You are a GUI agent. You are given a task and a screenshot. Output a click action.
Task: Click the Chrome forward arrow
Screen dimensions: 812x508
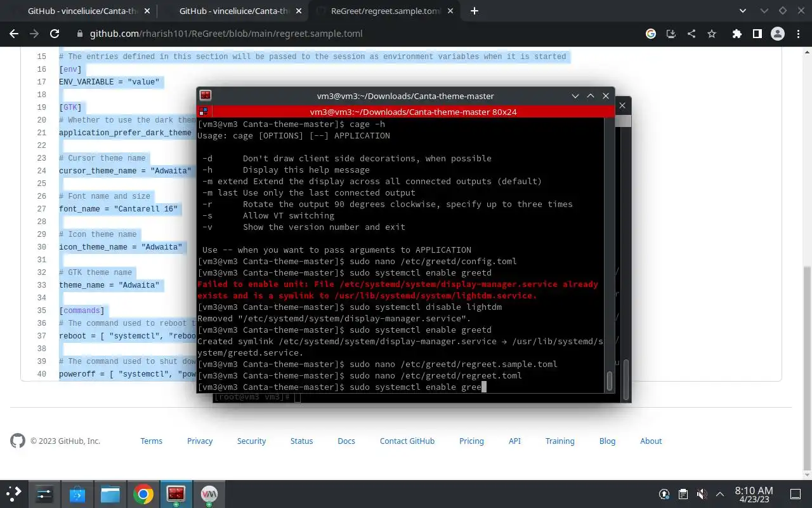point(34,34)
